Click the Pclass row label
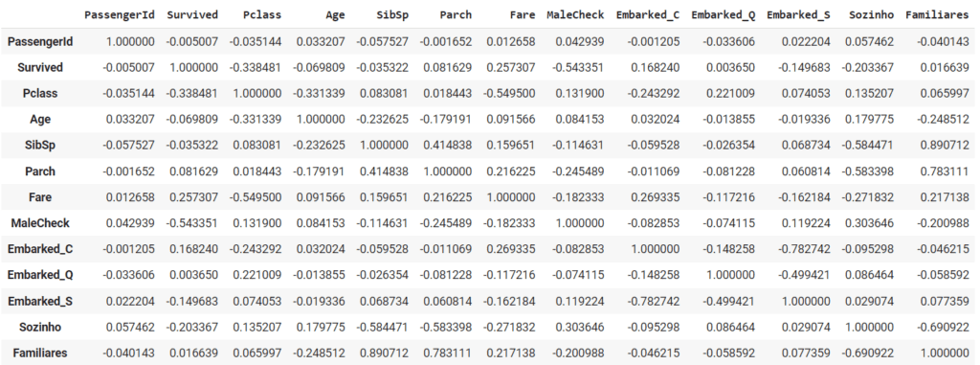The image size is (980, 365). pyautogui.click(x=40, y=93)
